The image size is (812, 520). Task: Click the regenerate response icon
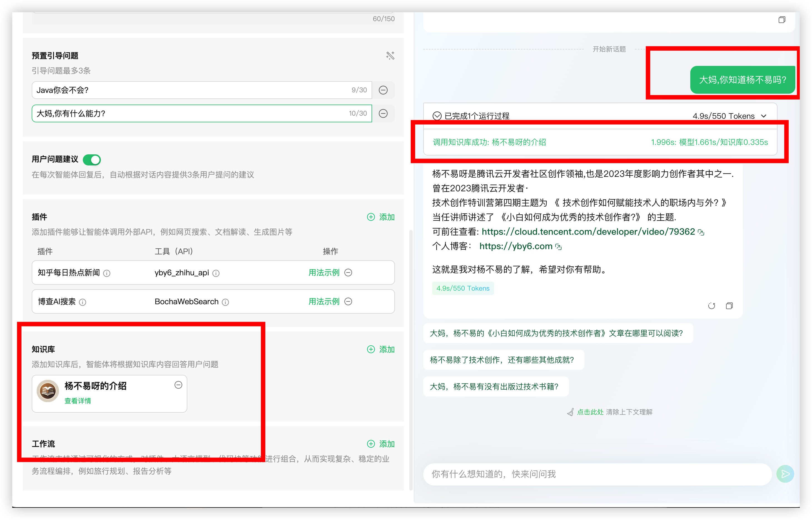tap(711, 306)
